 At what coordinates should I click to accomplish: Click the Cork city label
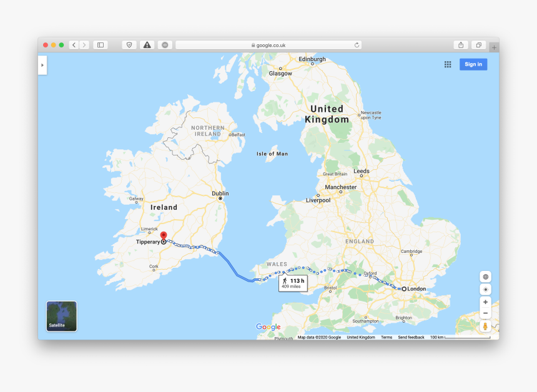154,267
